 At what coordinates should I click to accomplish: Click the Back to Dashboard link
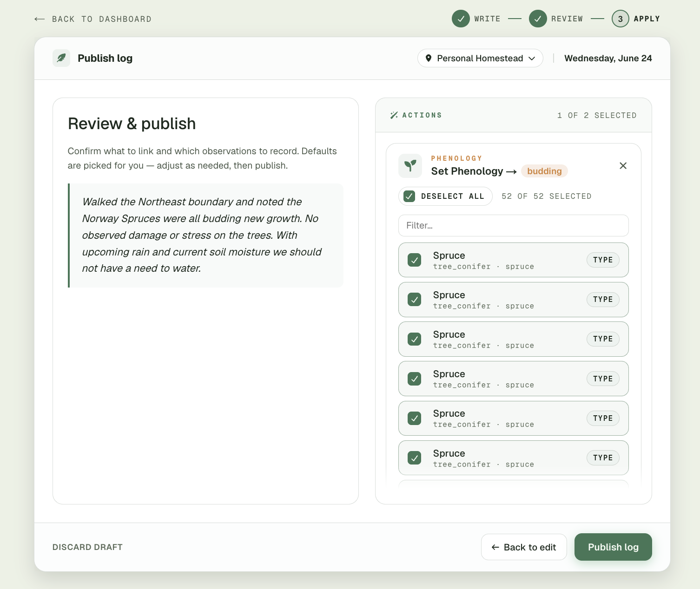93,19
